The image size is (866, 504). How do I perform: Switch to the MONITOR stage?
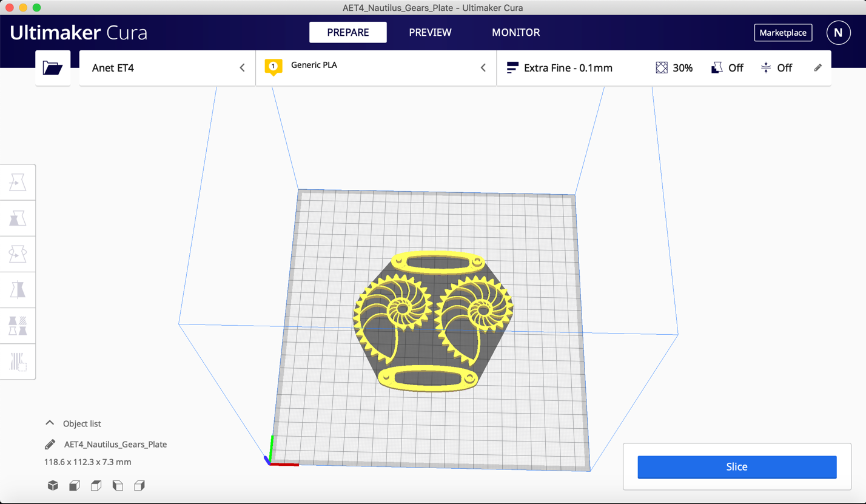click(516, 33)
